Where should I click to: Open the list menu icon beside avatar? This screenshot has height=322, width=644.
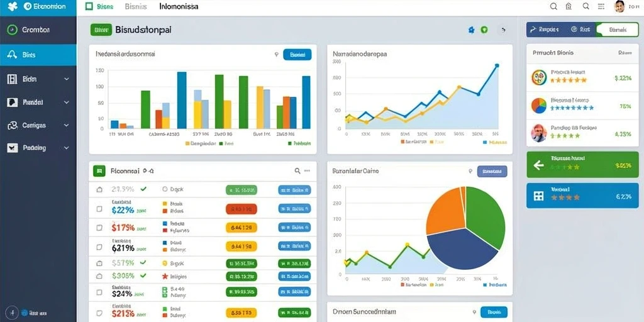click(601, 6)
